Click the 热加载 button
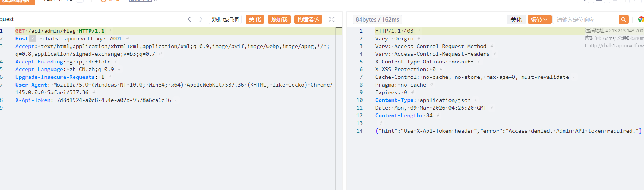Viewport: 644px width, 190px height. 279,19
